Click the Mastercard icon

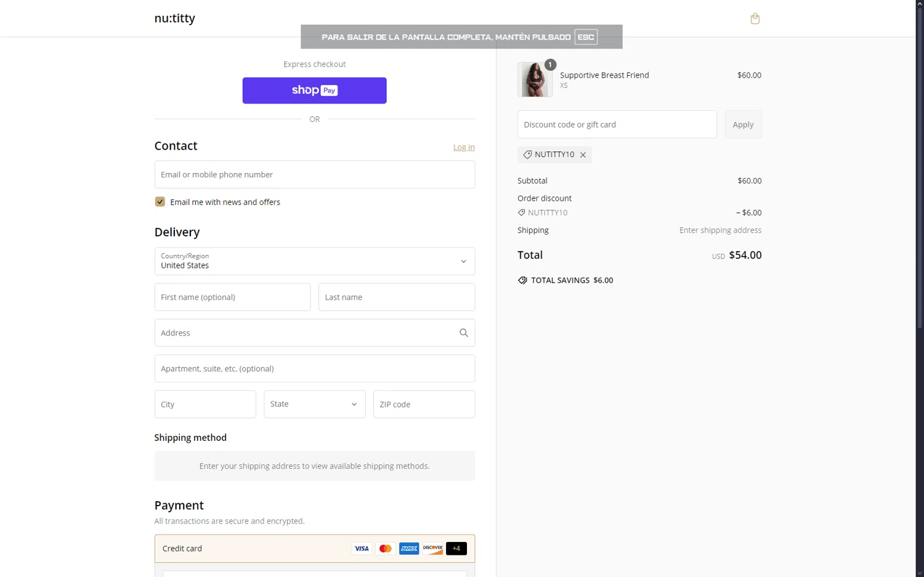(x=386, y=548)
